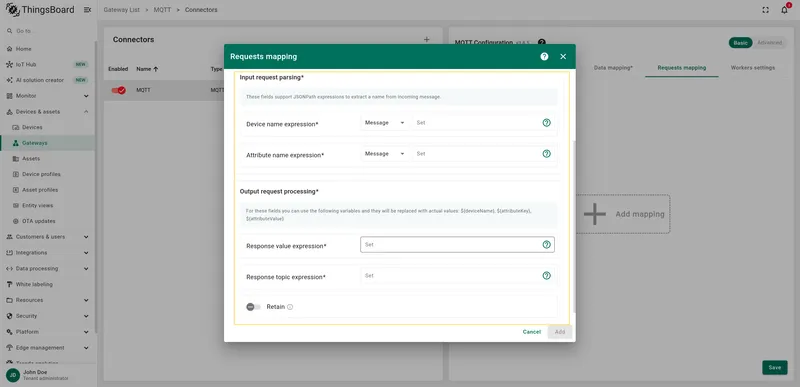Switch to the Data mapping tab

(x=613, y=68)
